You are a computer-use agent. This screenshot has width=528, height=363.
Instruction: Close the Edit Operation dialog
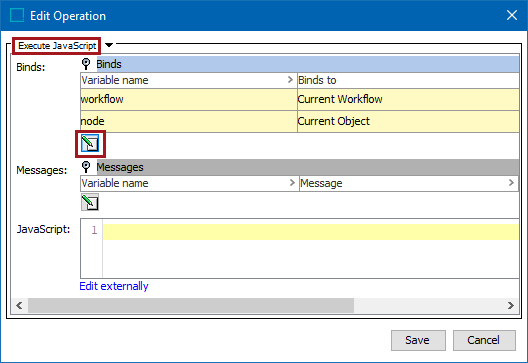tap(512, 15)
